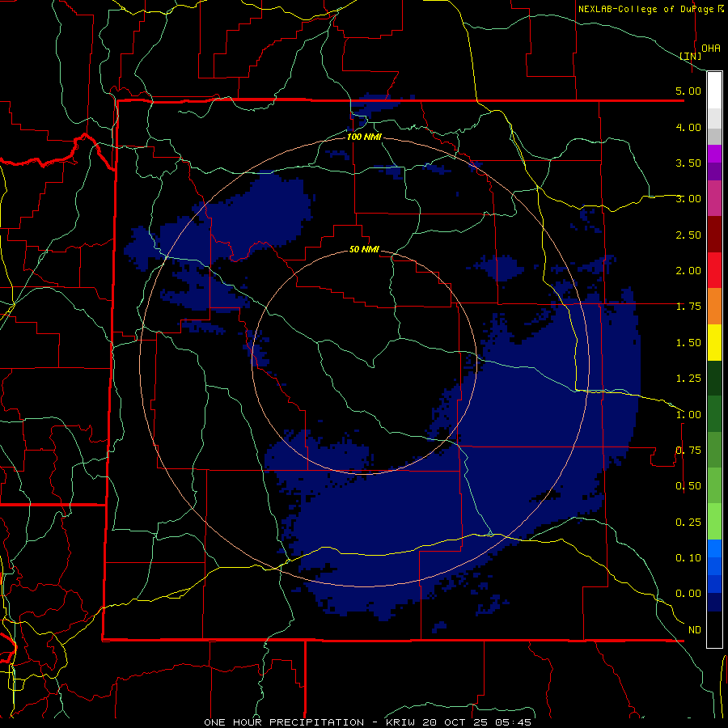The width and height of the screenshot is (728, 728).
Task: Select the 1.50 legend value
Action: point(688,343)
